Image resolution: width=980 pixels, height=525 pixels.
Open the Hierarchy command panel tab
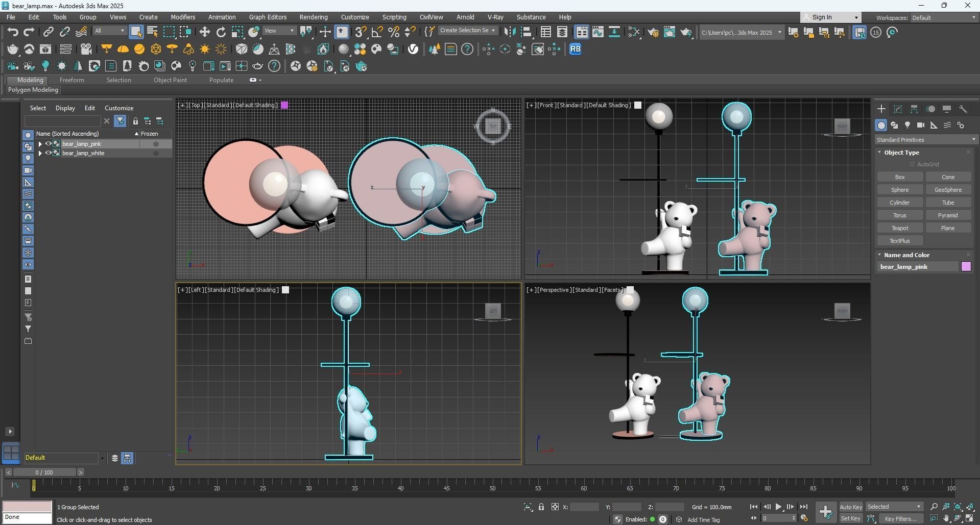(x=914, y=109)
